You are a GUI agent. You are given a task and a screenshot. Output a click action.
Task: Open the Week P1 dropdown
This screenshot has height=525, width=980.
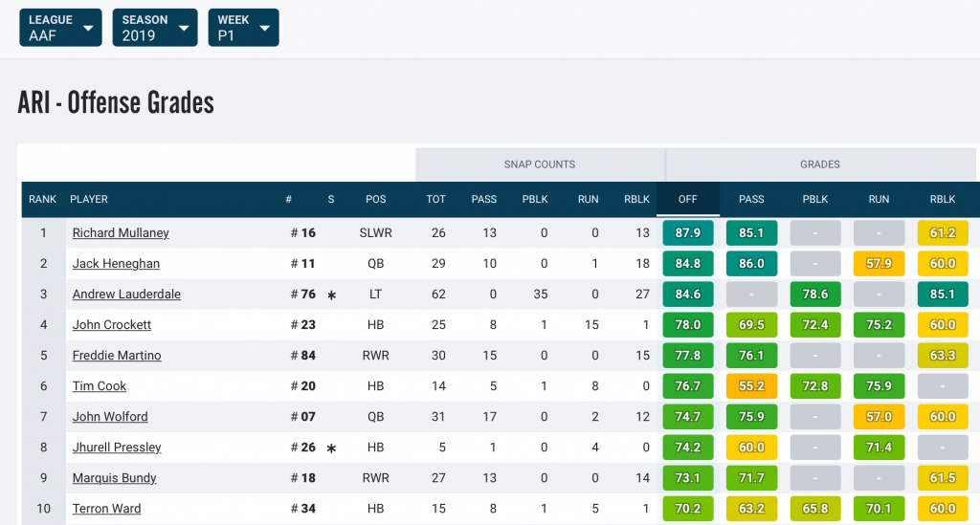pos(243,28)
